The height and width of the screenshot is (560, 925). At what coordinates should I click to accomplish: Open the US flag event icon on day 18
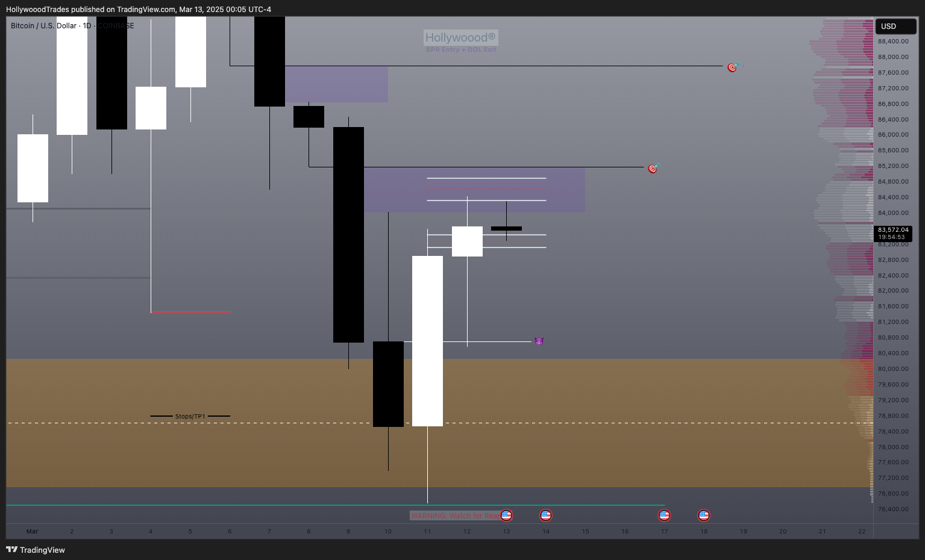coord(704,515)
